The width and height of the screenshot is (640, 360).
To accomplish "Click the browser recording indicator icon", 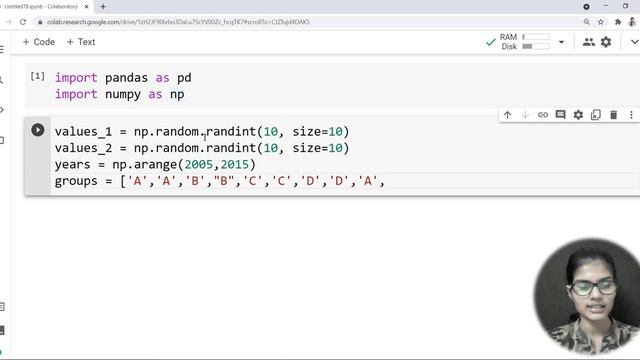I will tap(586, 7).
